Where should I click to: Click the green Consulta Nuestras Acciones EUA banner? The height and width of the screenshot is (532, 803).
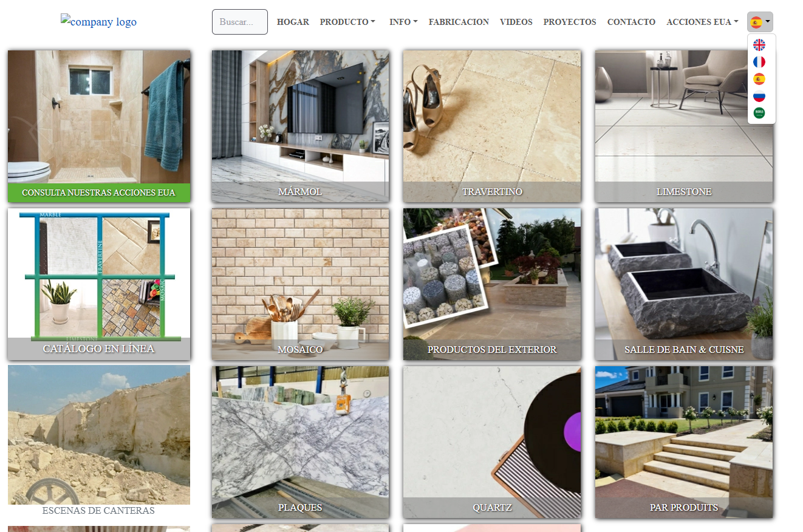tap(99, 193)
